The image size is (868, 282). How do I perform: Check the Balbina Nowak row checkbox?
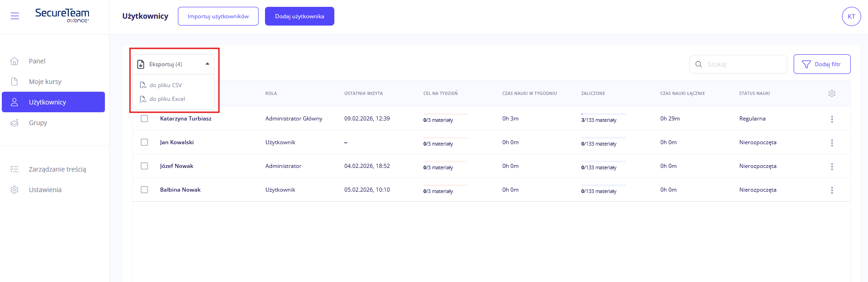tap(145, 190)
